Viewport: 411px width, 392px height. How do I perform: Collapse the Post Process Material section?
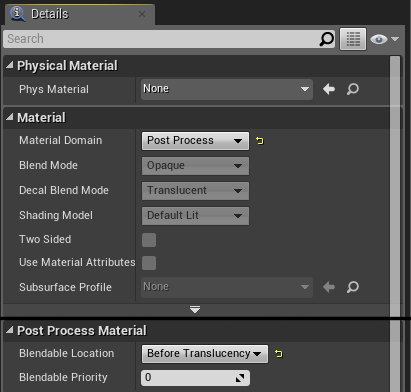[10, 330]
